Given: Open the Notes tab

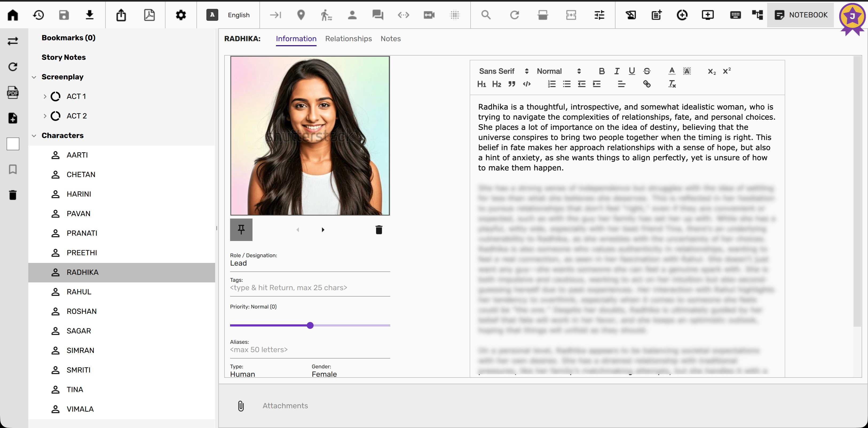Looking at the screenshot, I should coord(390,39).
